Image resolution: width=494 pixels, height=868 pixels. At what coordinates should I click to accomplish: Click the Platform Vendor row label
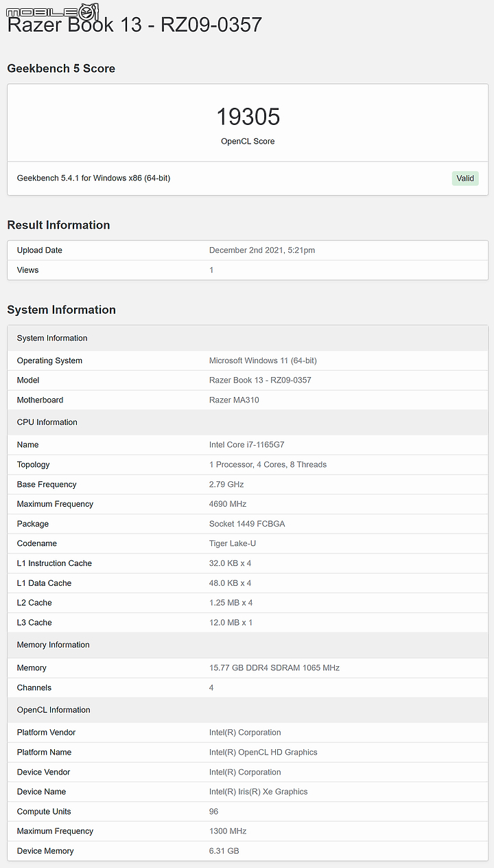pos(47,733)
